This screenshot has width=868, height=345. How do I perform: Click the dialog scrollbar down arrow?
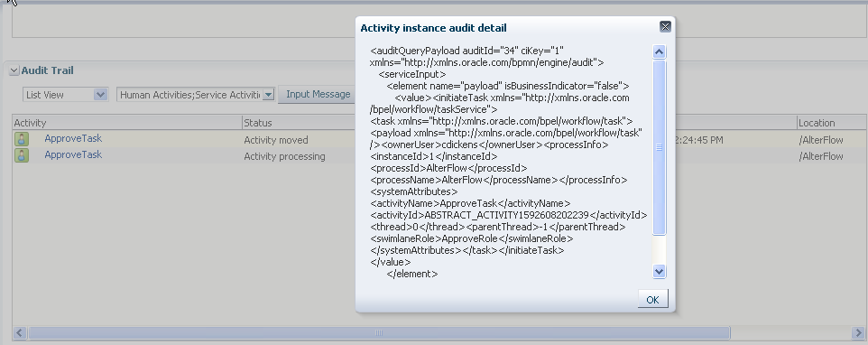(x=659, y=271)
